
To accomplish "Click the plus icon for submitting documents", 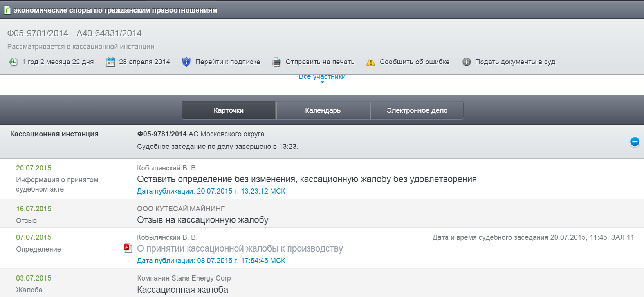I will coord(466,62).
